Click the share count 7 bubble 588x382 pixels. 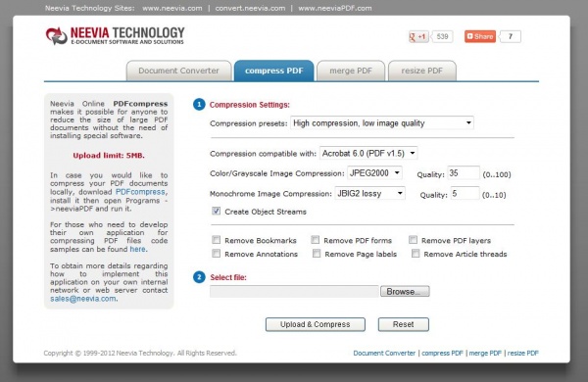point(511,36)
